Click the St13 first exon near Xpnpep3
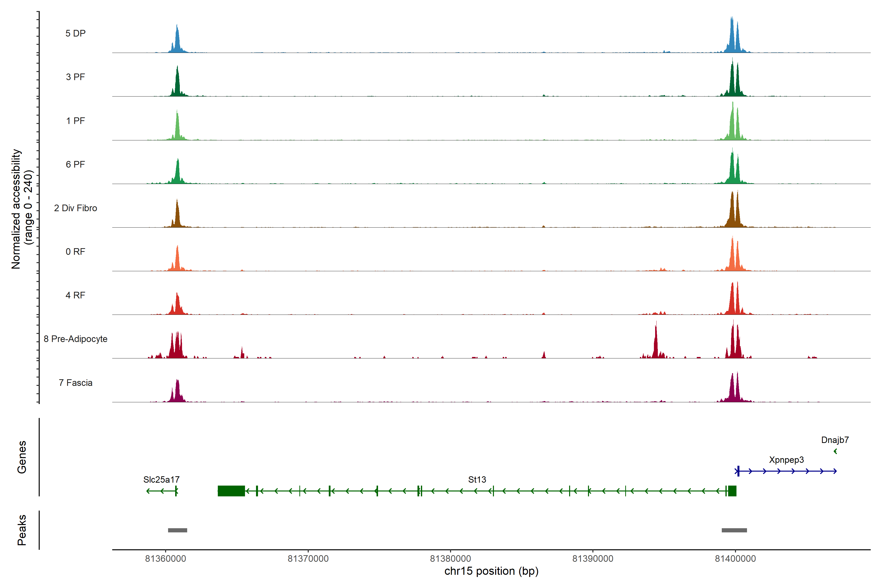Image resolution: width=882 pixels, height=588 pixels. tap(732, 491)
